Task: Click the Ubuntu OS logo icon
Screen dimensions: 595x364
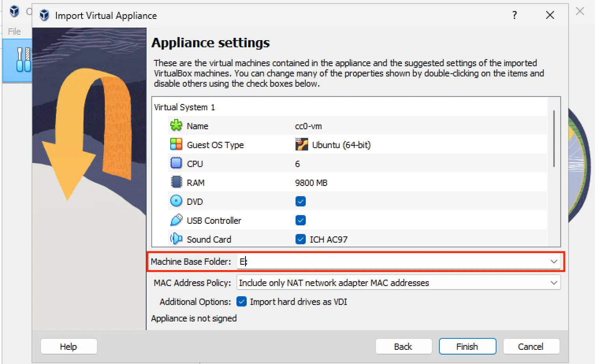Action: (301, 144)
